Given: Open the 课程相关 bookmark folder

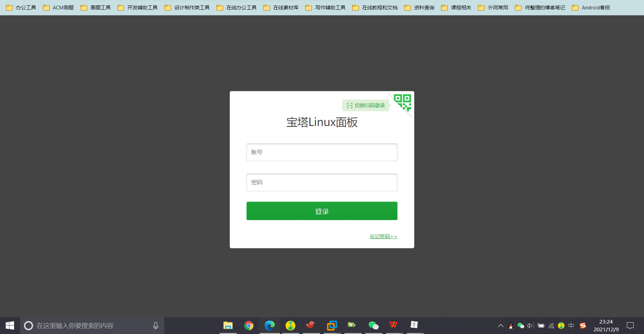Looking at the screenshot, I should (x=456, y=7).
